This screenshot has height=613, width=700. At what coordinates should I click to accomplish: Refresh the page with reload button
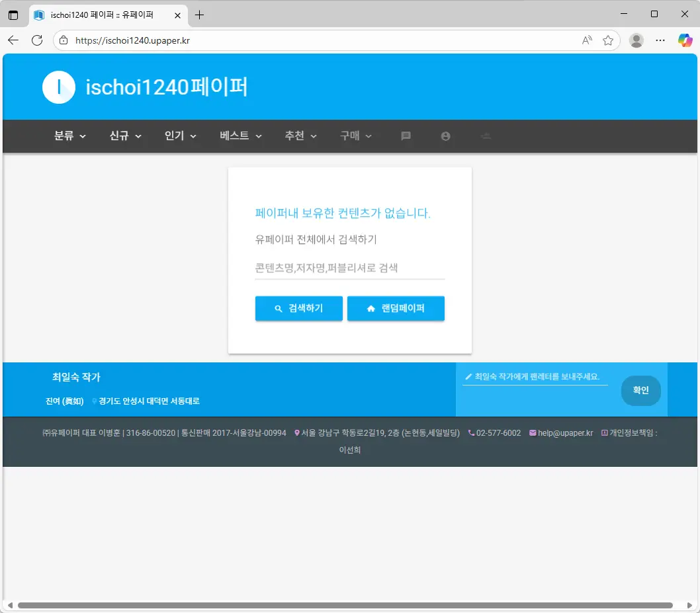tap(37, 40)
